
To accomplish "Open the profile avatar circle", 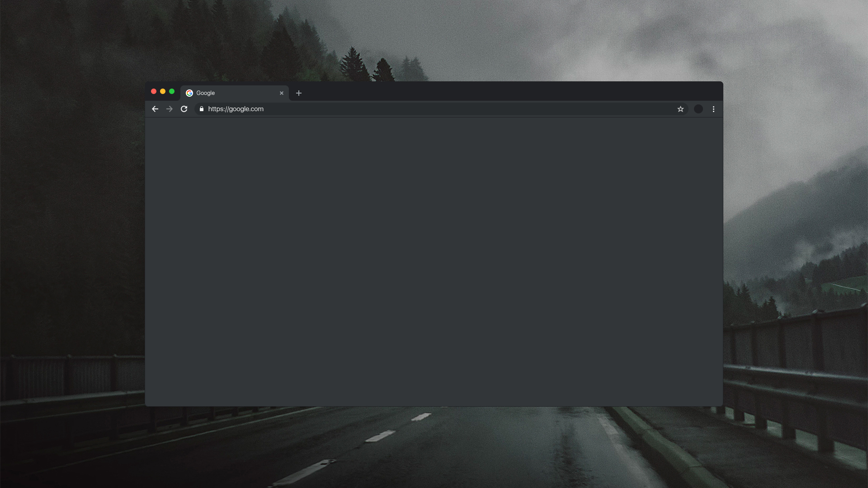I will tap(698, 109).
